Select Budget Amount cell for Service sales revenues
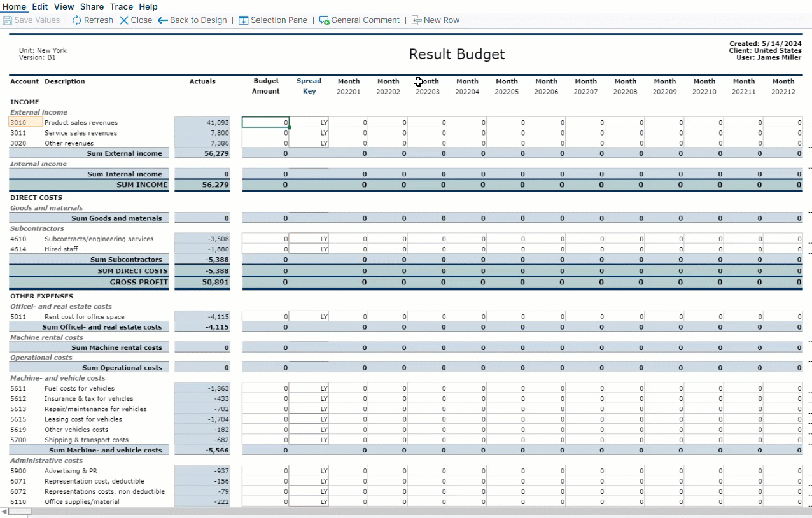 coord(265,133)
